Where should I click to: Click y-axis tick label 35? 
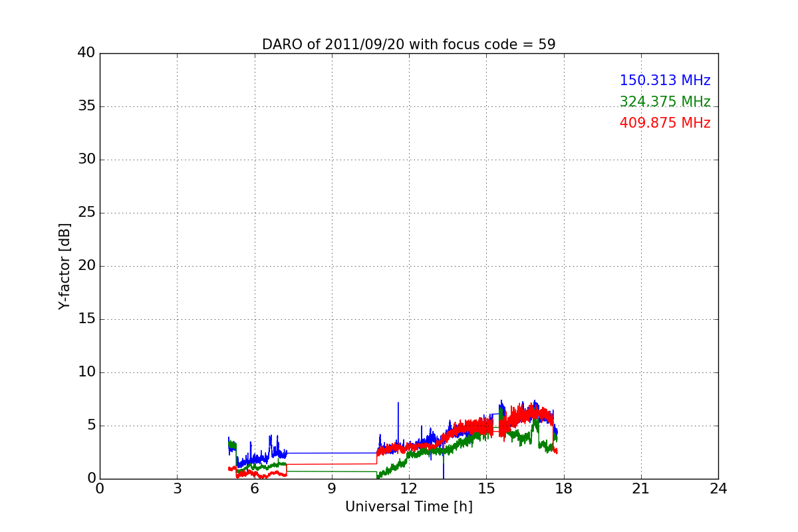[86, 106]
